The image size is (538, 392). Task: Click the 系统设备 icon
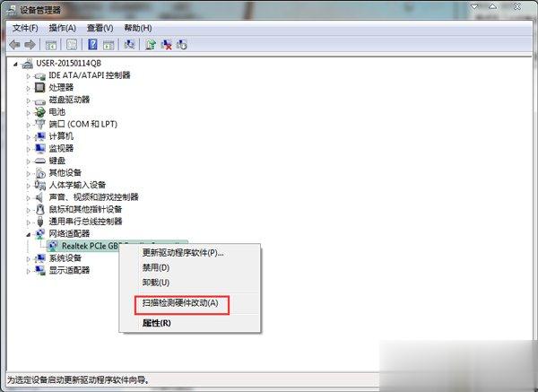click(40, 258)
